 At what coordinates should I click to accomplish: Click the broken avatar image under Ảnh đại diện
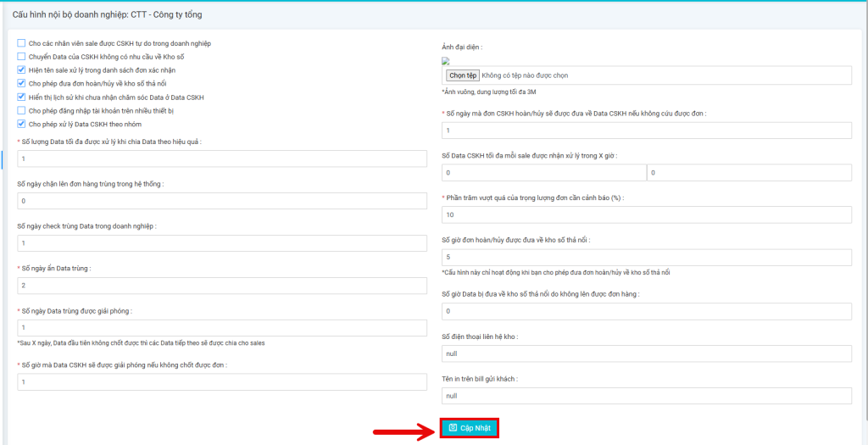pyautogui.click(x=446, y=61)
